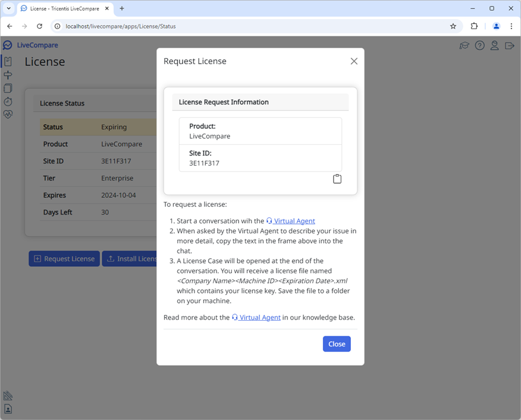Click the ruler and pencil icon bottom left
This screenshot has width=521, height=420.
8,396
